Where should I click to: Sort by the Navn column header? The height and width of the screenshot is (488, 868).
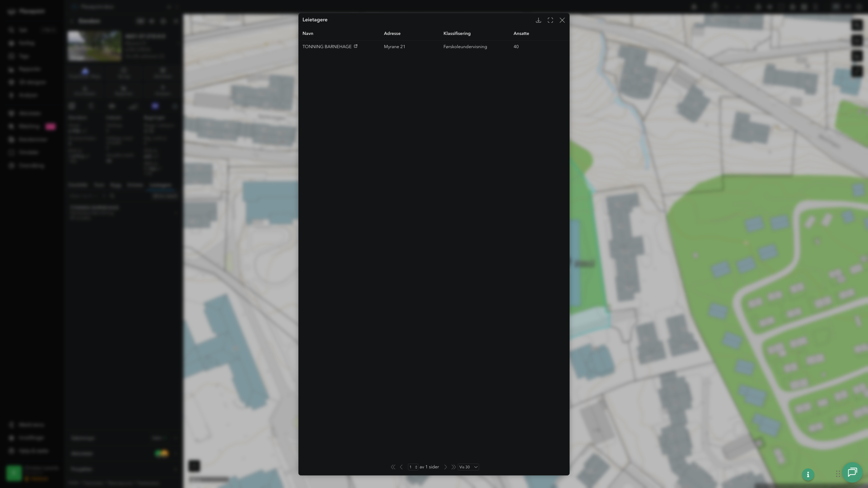(308, 34)
